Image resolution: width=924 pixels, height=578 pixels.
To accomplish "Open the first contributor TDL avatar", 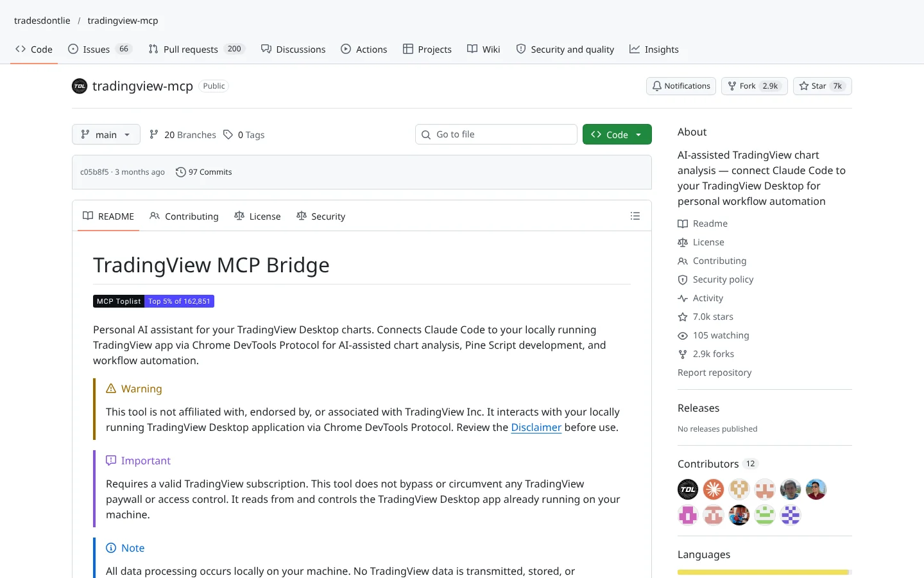I will pyautogui.click(x=688, y=489).
